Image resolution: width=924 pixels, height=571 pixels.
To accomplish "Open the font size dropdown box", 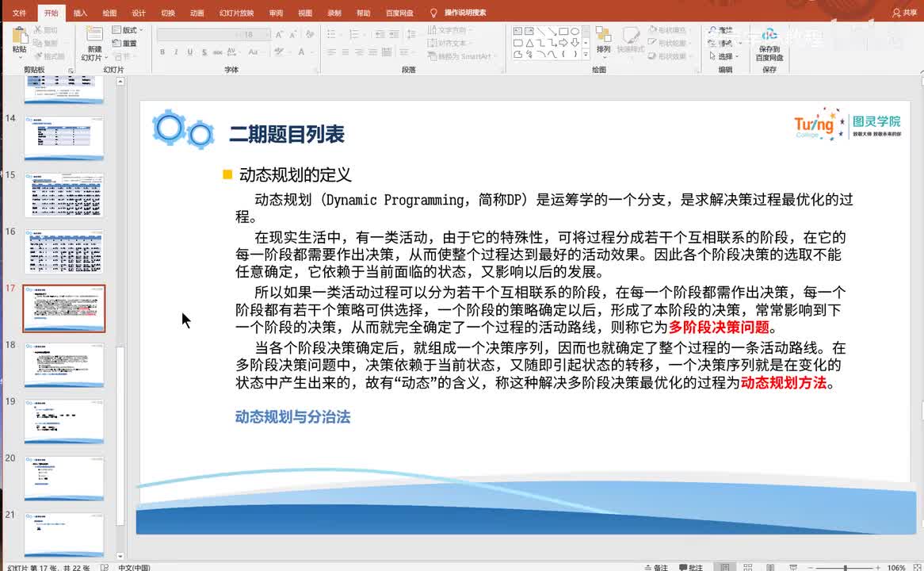I will click(x=257, y=35).
